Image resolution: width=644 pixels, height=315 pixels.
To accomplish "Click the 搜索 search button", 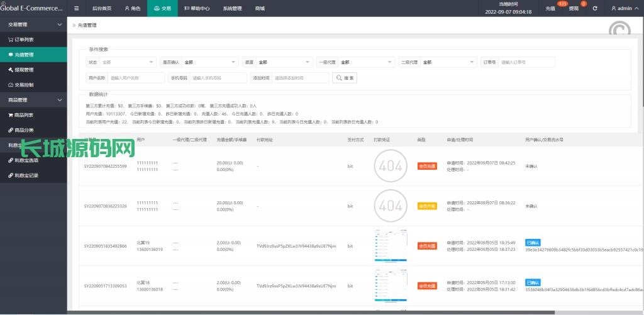I will coord(346,78).
